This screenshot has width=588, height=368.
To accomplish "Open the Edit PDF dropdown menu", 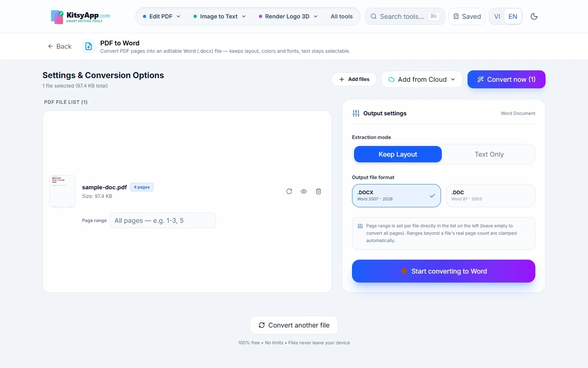I will click(161, 16).
